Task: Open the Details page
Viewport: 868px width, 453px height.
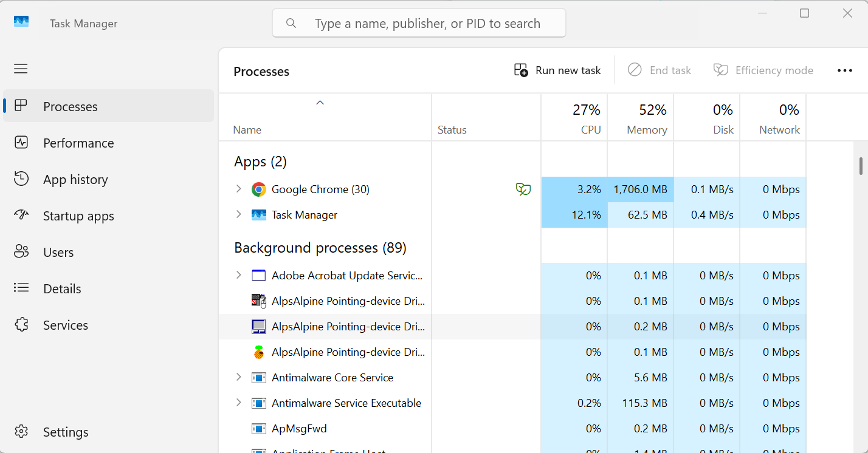Action: pos(109,288)
